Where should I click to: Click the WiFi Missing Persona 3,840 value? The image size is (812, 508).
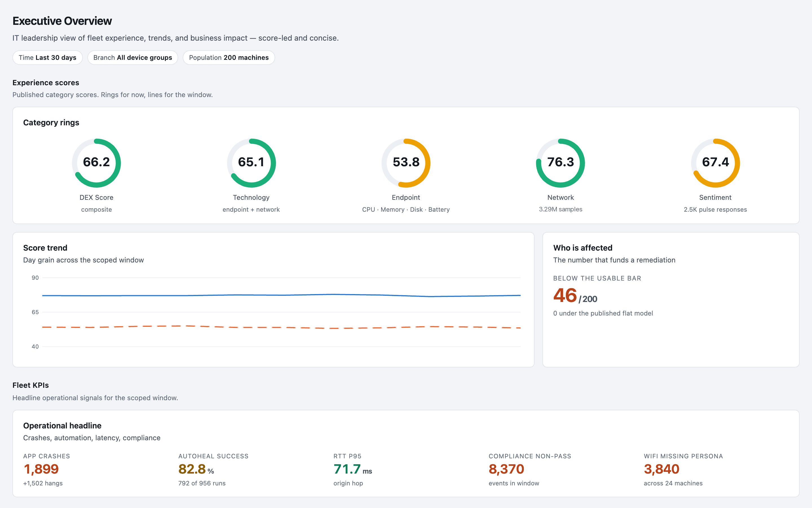[x=662, y=469]
